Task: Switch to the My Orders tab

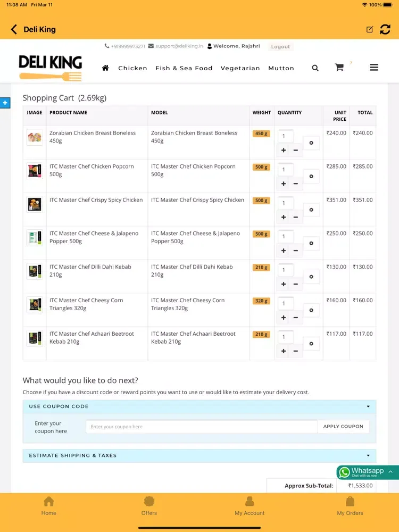Action: 350,506
